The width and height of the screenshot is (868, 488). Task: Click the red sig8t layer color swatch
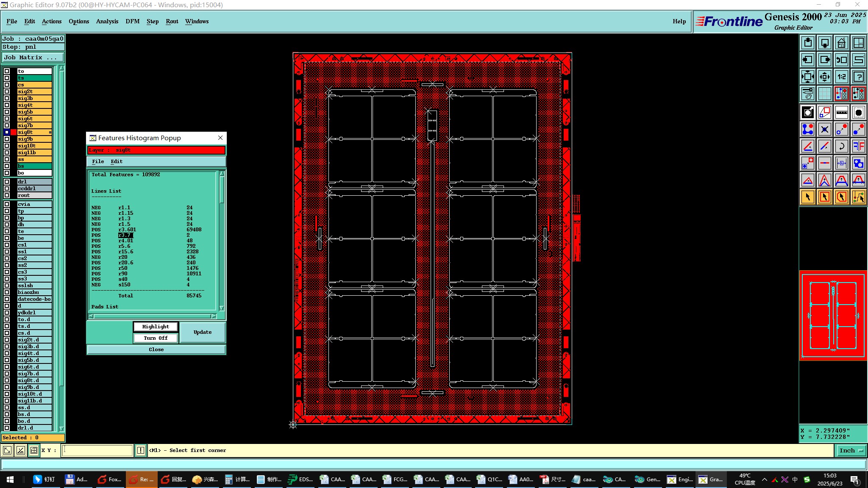[x=14, y=132]
